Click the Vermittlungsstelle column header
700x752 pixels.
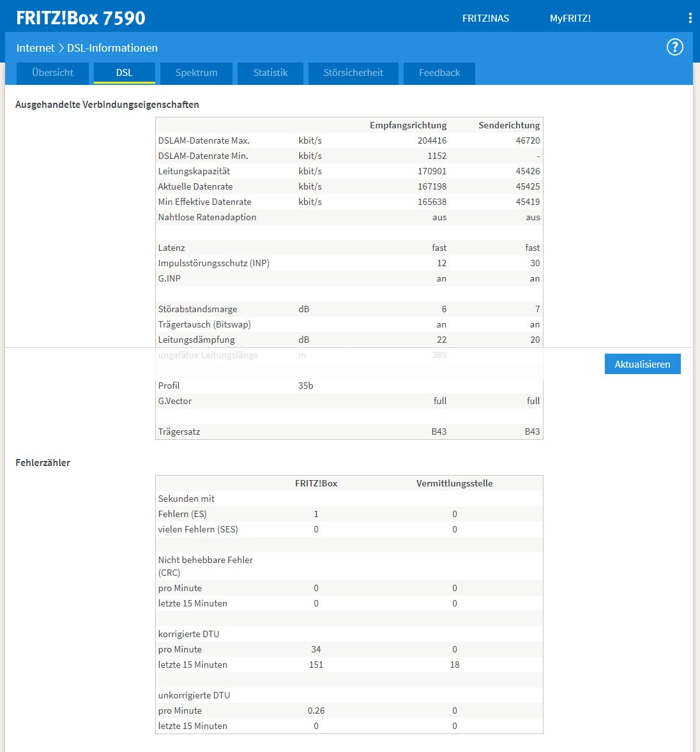[x=454, y=483]
